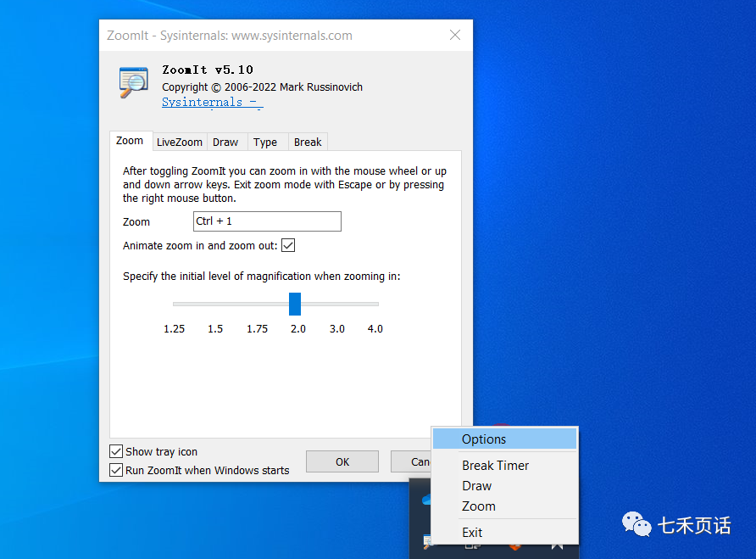This screenshot has width=756, height=559.
Task: Open the Sysinternals hyperlink
Action: pyautogui.click(x=212, y=103)
